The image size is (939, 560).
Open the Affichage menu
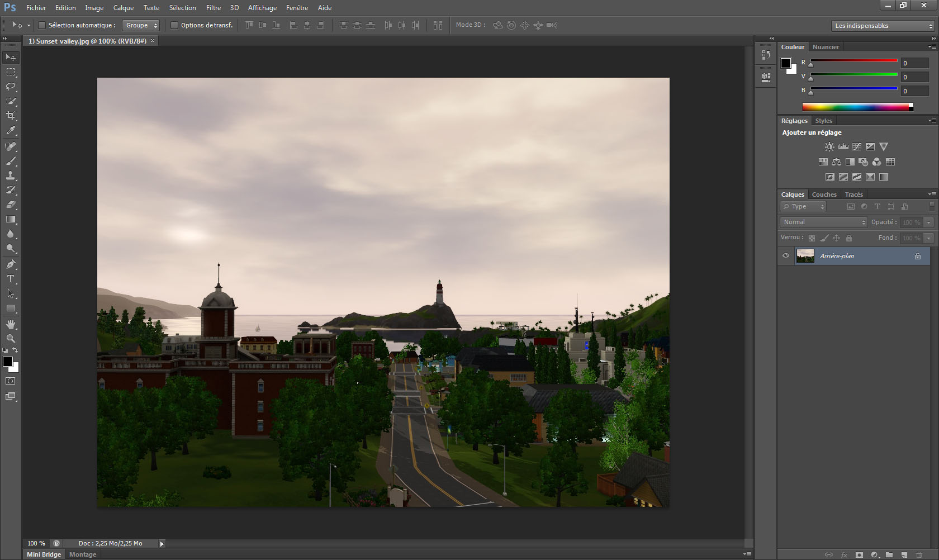(263, 8)
